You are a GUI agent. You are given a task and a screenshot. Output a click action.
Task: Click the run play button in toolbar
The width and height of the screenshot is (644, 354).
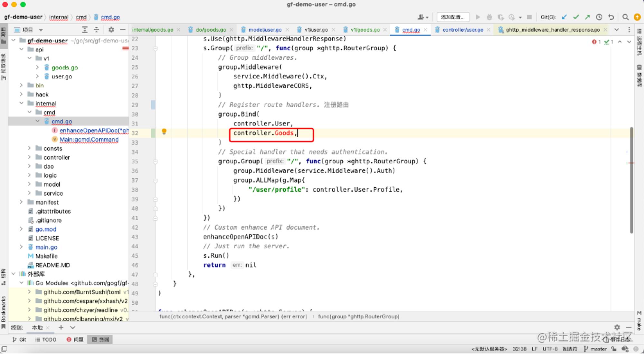[478, 17]
